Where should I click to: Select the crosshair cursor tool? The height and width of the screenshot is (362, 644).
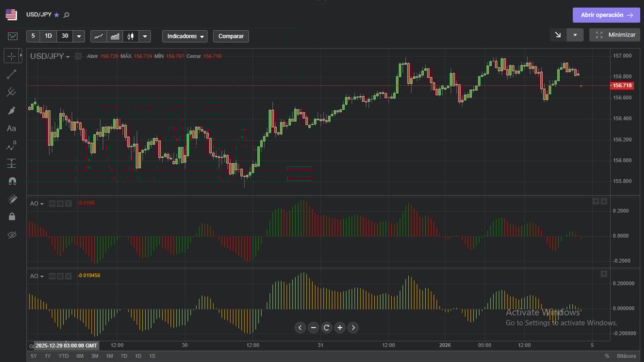11,56
